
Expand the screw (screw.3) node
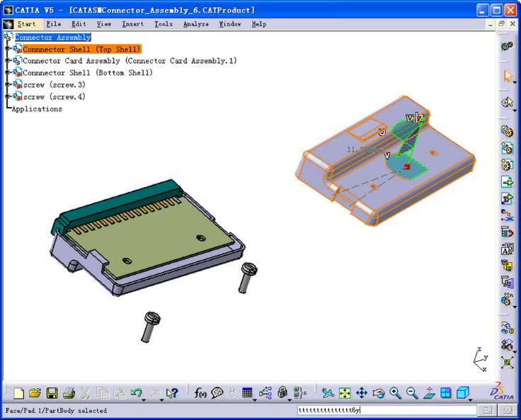pyautogui.click(x=6, y=84)
